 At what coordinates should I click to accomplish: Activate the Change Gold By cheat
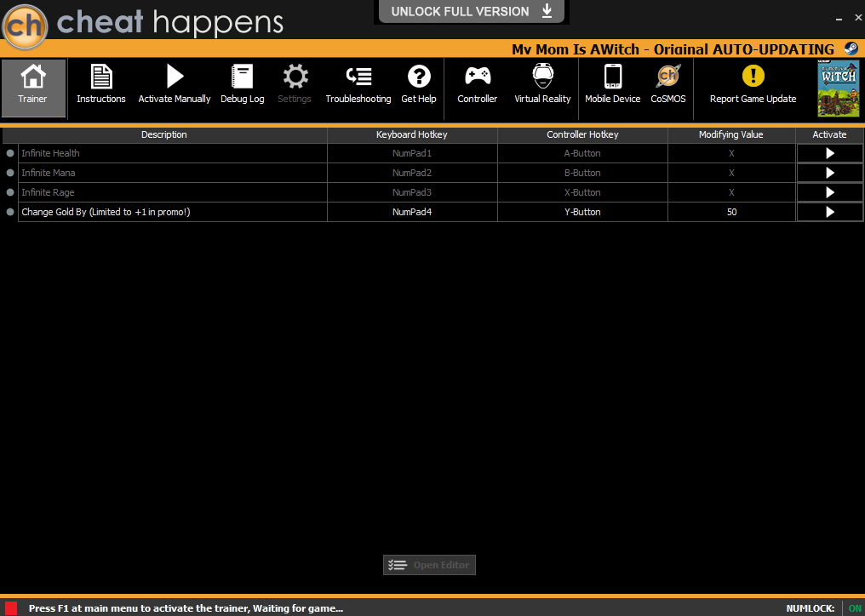tap(830, 213)
